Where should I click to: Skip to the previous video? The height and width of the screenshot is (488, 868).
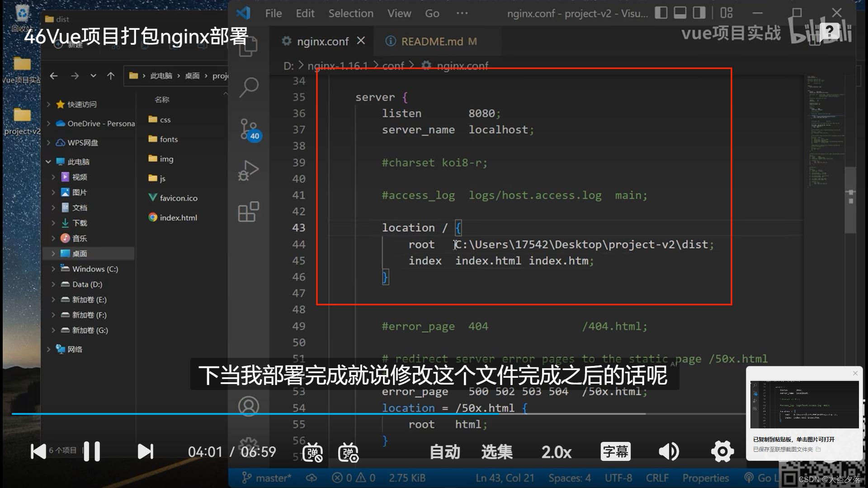click(x=38, y=451)
